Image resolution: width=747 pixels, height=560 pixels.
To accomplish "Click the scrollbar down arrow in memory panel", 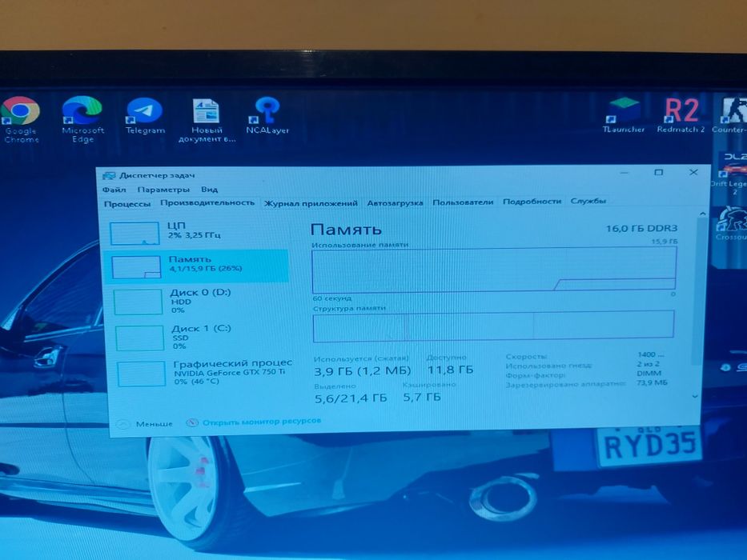I will pyautogui.click(x=696, y=396).
